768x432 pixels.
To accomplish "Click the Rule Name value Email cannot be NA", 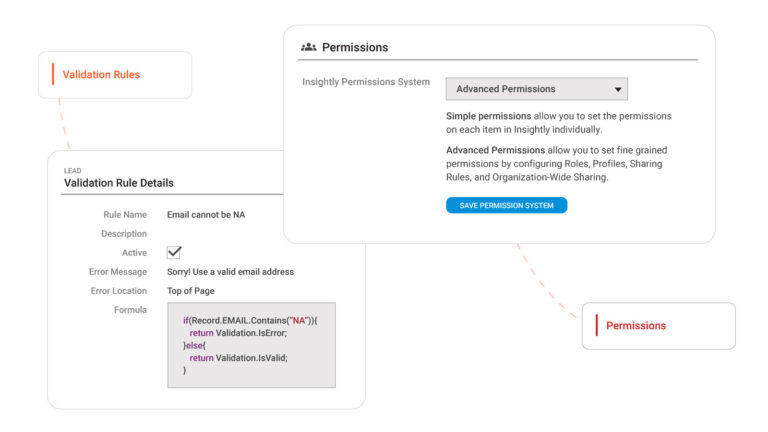I will point(206,215).
